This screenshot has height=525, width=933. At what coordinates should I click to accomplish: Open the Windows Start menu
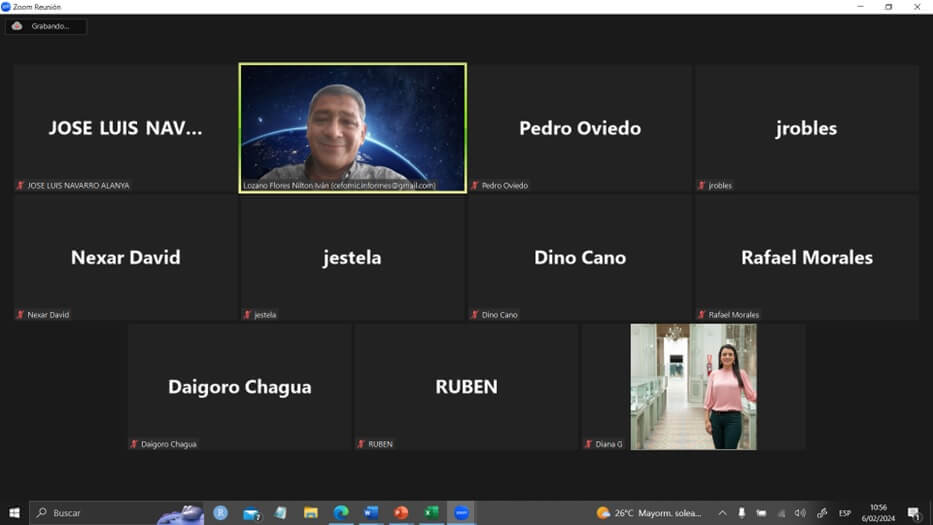14,513
